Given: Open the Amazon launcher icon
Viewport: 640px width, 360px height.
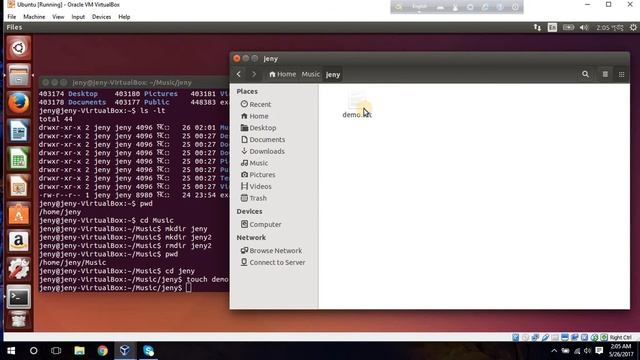Looking at the screenshot, I should (x=18, y=242).
